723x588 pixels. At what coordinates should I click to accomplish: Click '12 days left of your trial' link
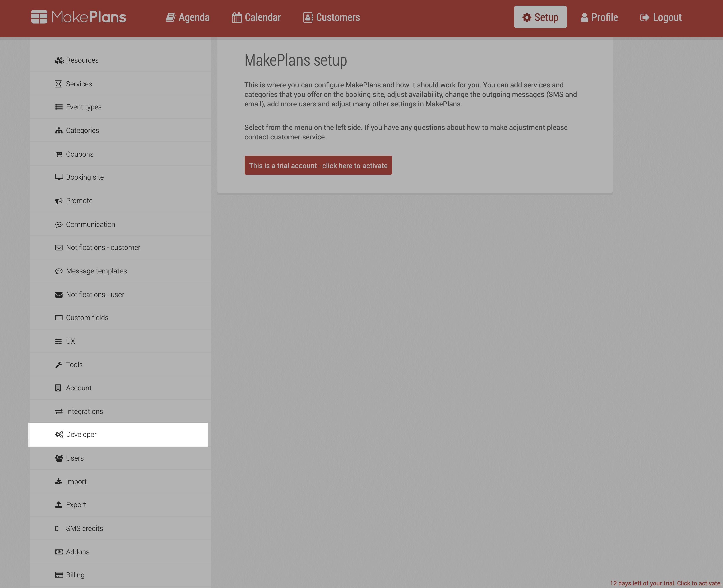pyautogui.click(x=666, y=583)
